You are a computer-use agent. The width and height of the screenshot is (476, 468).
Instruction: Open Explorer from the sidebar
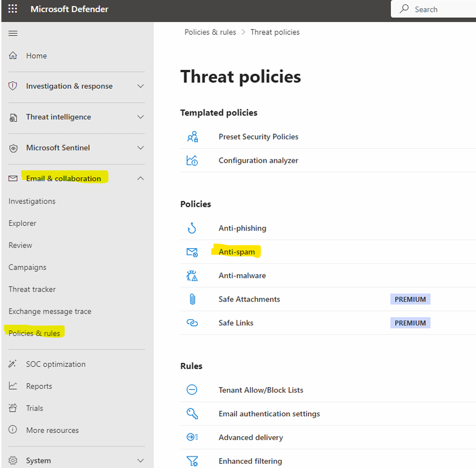[x=22, y=223]
